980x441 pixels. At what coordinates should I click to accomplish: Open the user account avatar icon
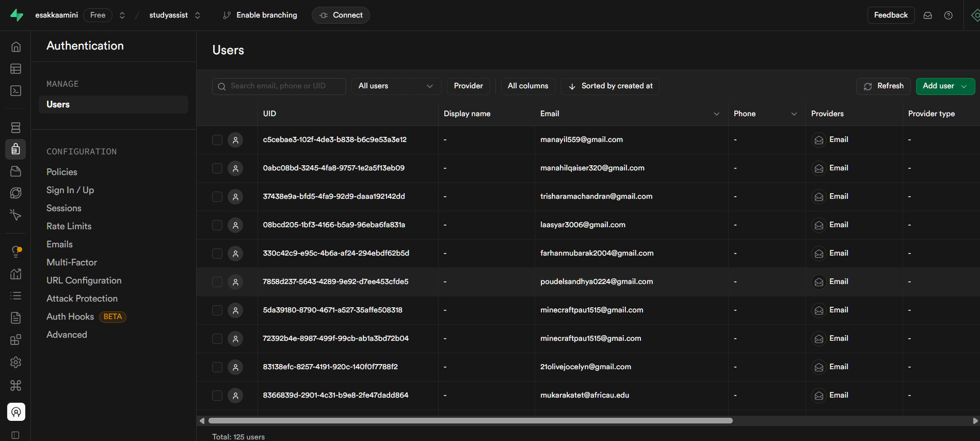(16, 412)
